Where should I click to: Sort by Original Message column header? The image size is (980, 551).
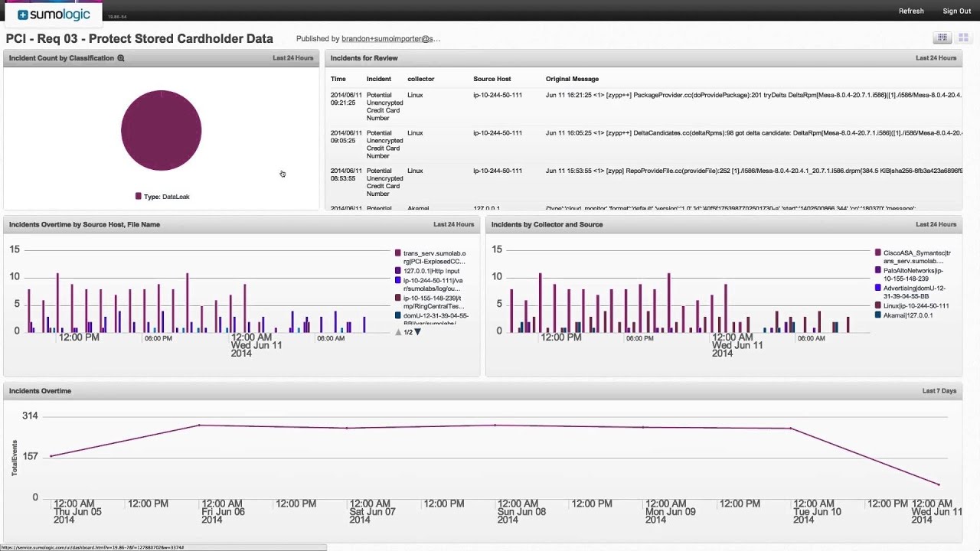pyautogui.click(x=572, y=79)
